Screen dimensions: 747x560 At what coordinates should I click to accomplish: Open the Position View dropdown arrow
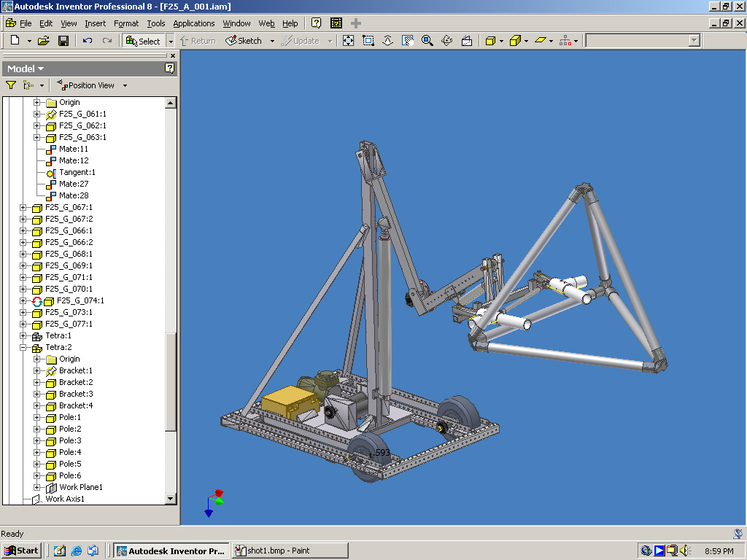(125, 86)
